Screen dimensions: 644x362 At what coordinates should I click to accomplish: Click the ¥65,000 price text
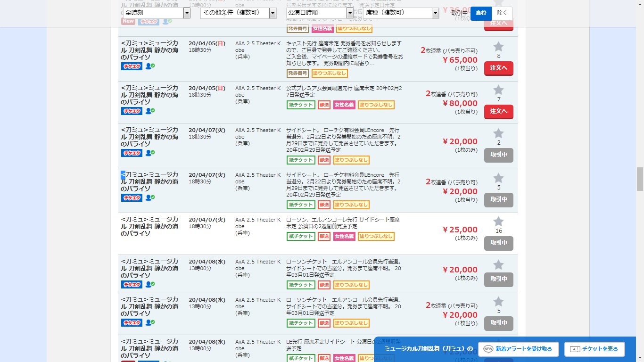click(x=460, y=60)
